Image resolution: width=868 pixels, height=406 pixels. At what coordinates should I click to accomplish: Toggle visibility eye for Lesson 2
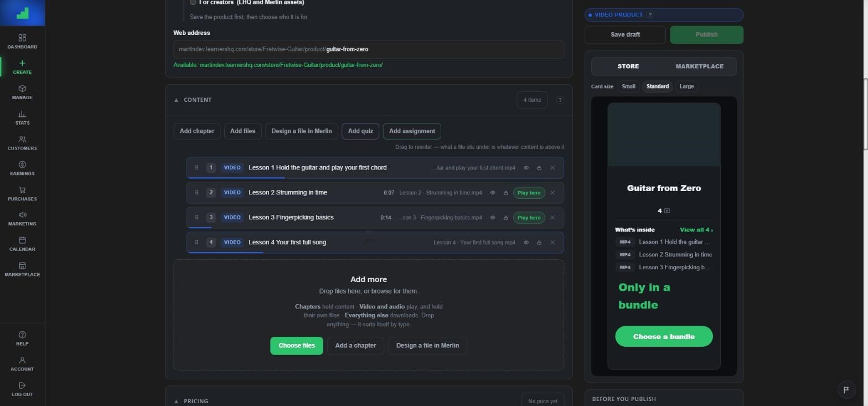pos(492,193)
